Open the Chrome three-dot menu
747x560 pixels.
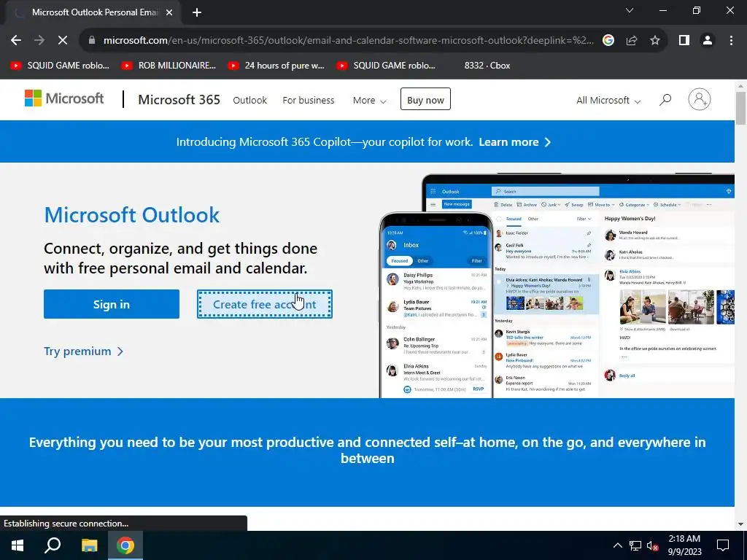(x=731, y=41)
